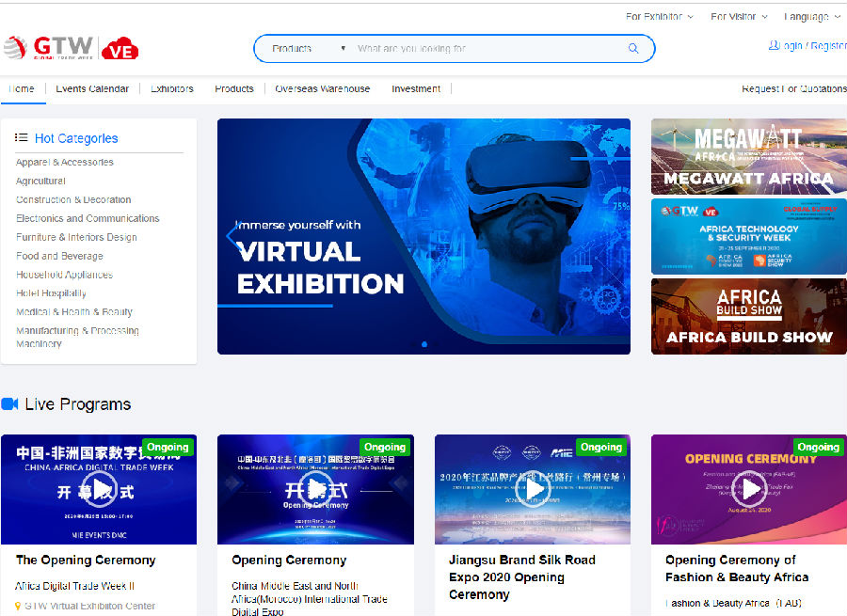Screen dimensions: 847x616
Task: Click the GTW Global Trade Week logo
Action: pos(49,47)
